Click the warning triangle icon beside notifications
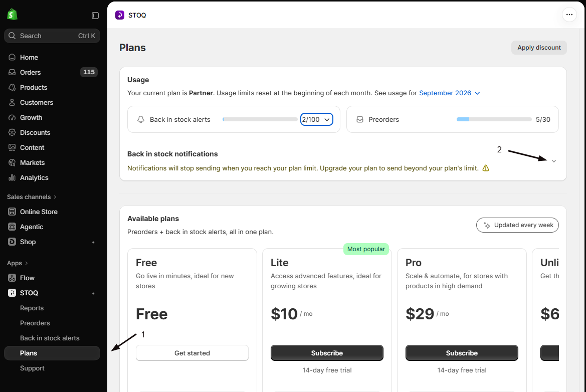The height and width of the screenshot is (392, 586). [485, 168]
